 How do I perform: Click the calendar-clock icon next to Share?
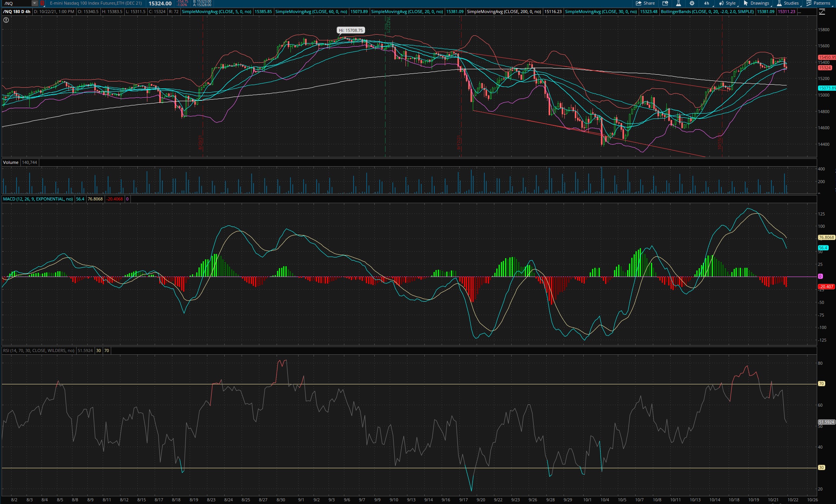665,3
